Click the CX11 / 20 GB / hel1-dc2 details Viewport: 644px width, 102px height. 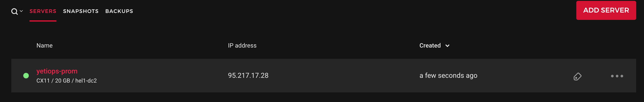click(x=66, y=81)
